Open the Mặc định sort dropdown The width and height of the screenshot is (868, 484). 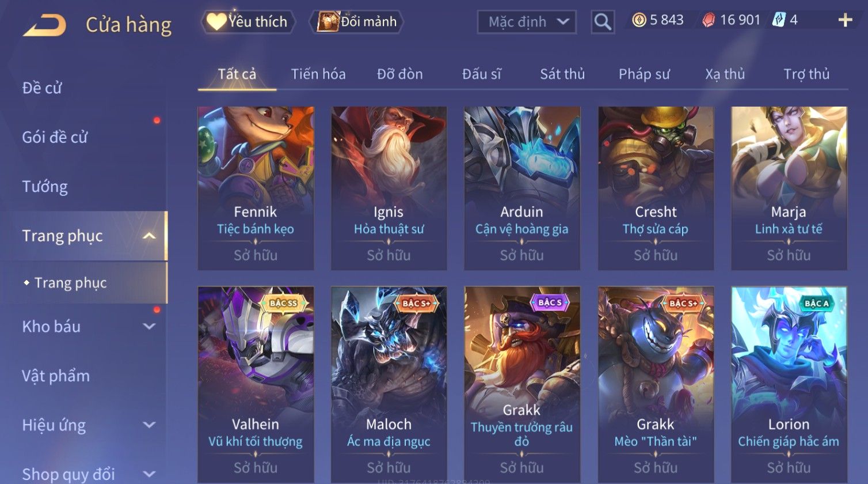coord(526,22)
